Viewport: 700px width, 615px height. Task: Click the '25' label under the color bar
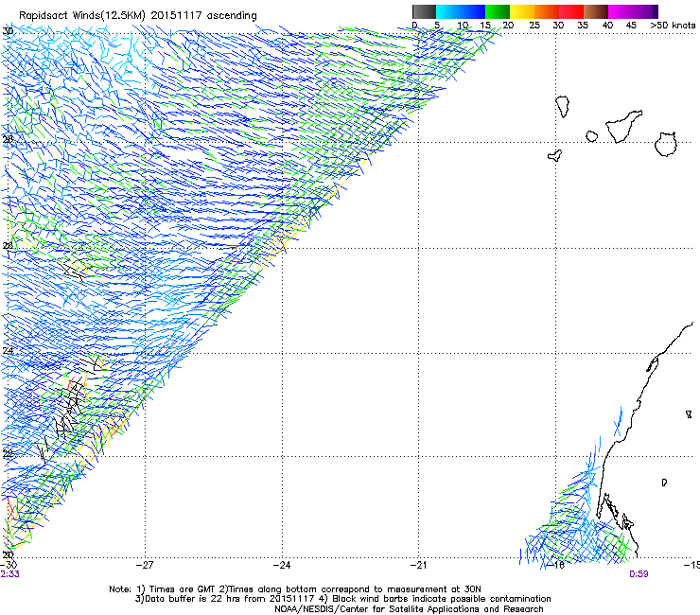534,25
